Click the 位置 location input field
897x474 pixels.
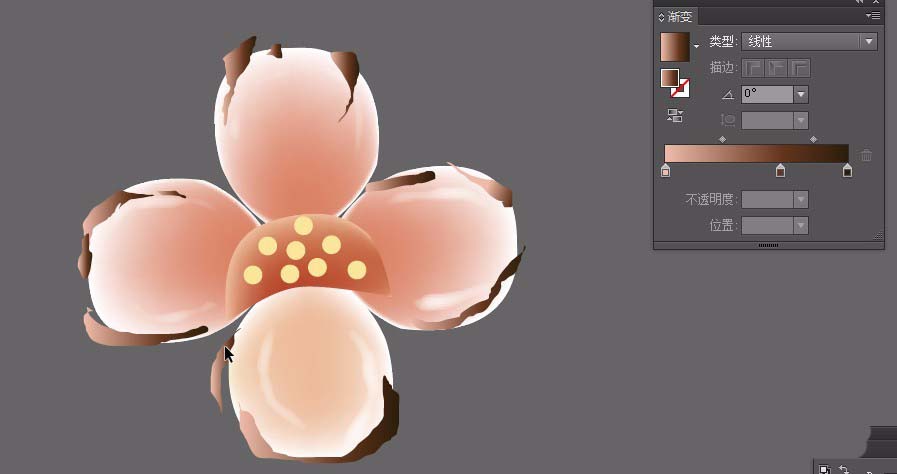tap(767, 225)
